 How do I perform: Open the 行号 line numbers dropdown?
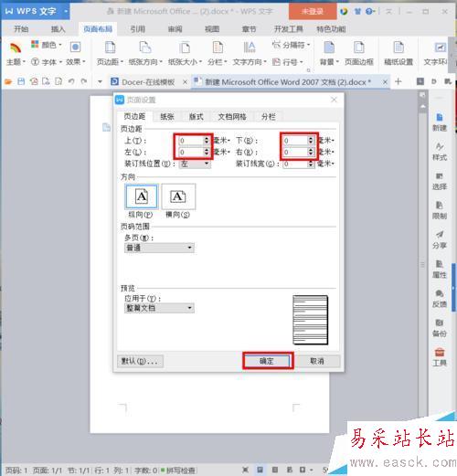(x=288, y=62)
